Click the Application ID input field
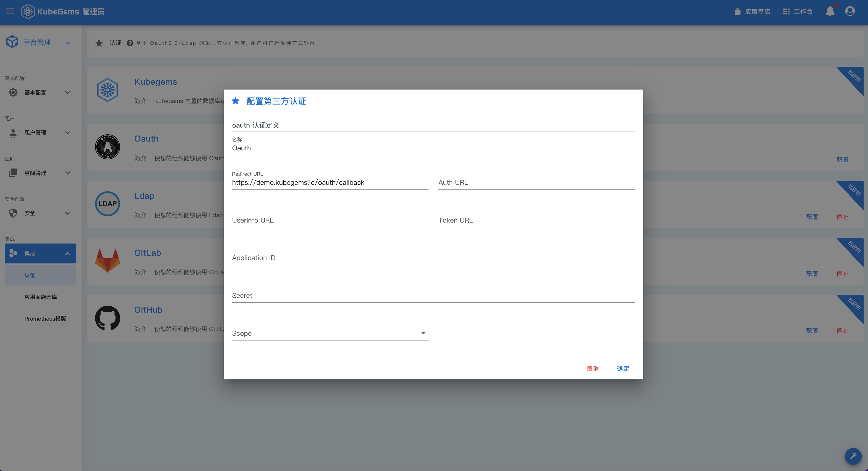Image resolution: width=868 pixels, height=471 pixels. pyautogui.click(x=433, y=258)
